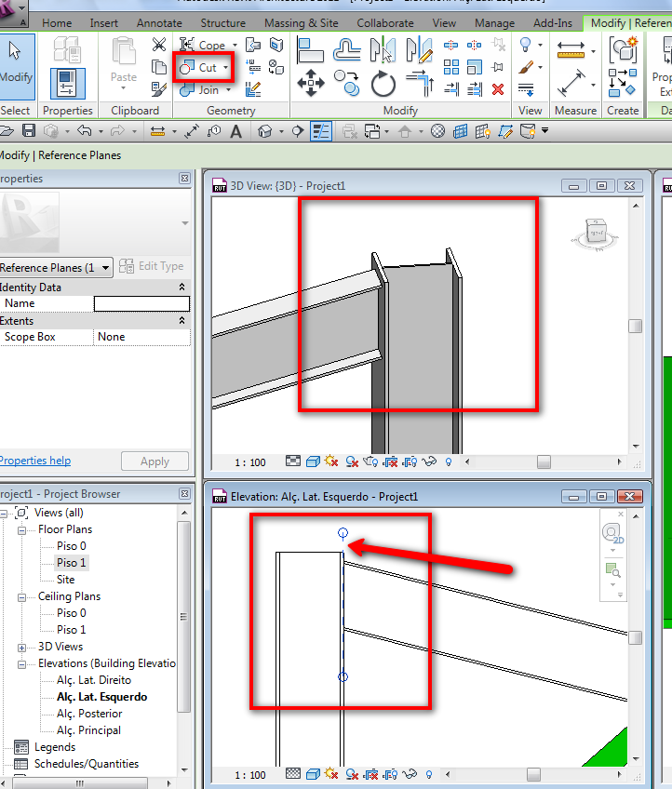Image resolution: width=672 pixels, height=789 pixels.
Task: Open the Alç. Lat. Direito elevation
Action: pos(94,680)
